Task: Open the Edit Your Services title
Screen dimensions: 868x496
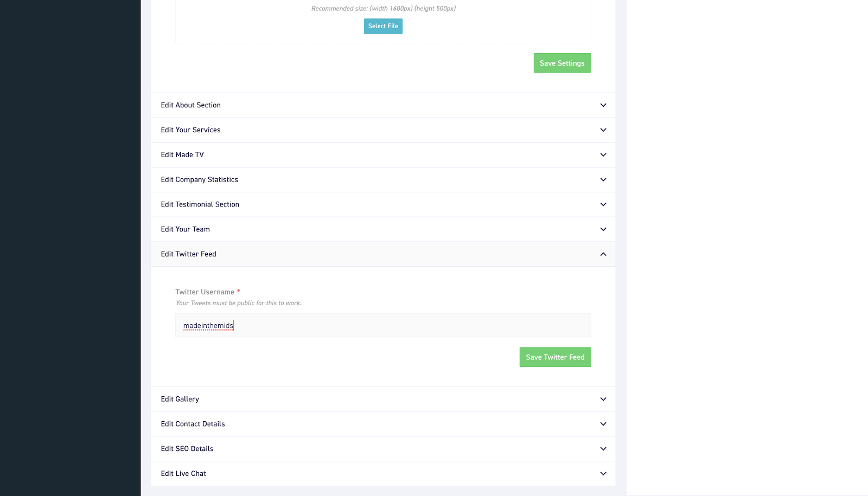Action: point(191,130)
